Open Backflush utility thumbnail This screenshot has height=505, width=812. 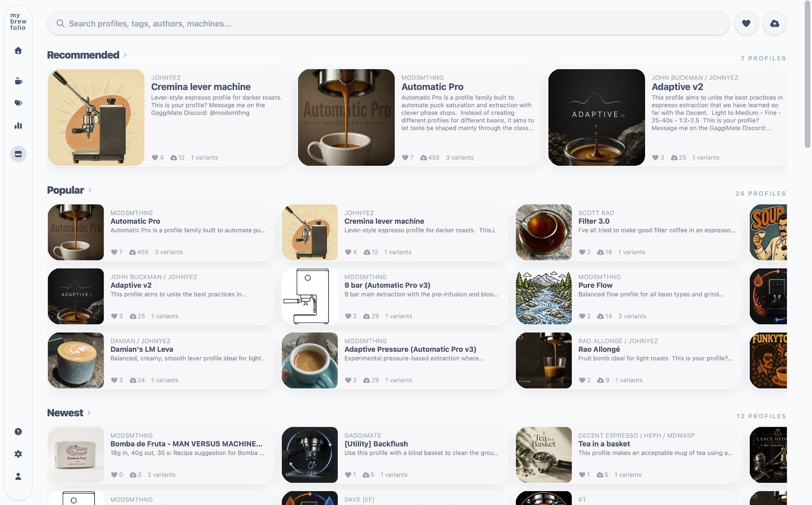310,455
